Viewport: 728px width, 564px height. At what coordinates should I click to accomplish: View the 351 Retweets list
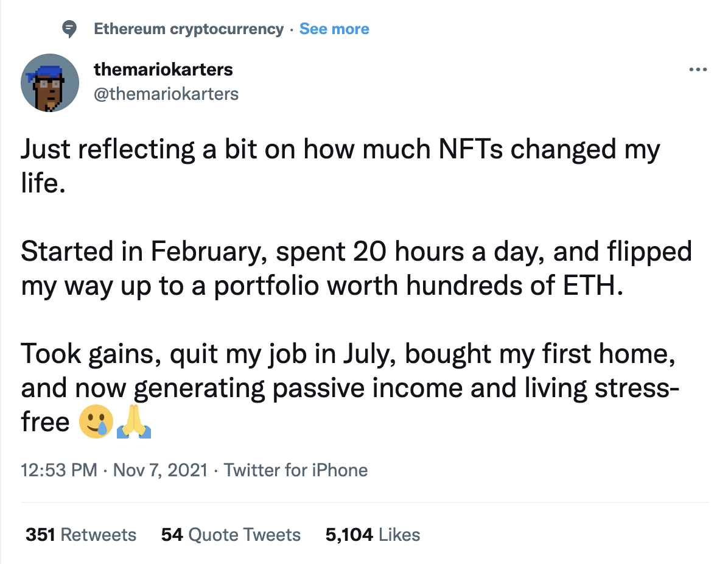81,535
